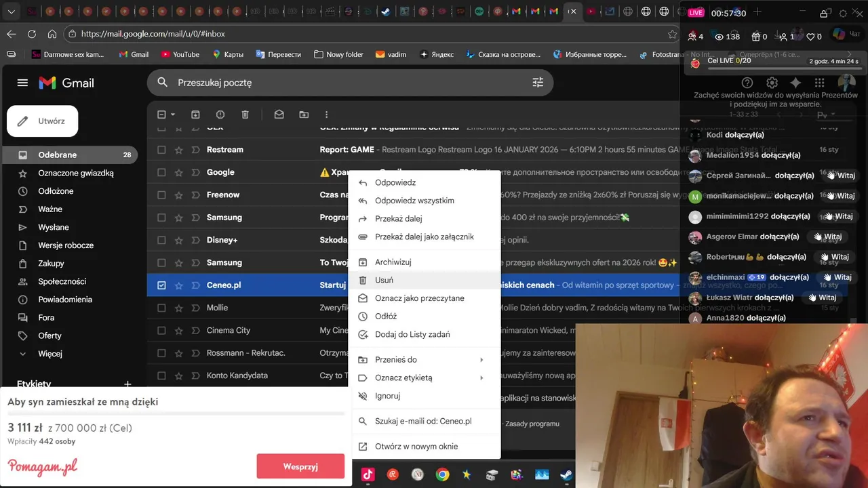Select Przekaż dalej in context menu

click(x=425, y=219)
